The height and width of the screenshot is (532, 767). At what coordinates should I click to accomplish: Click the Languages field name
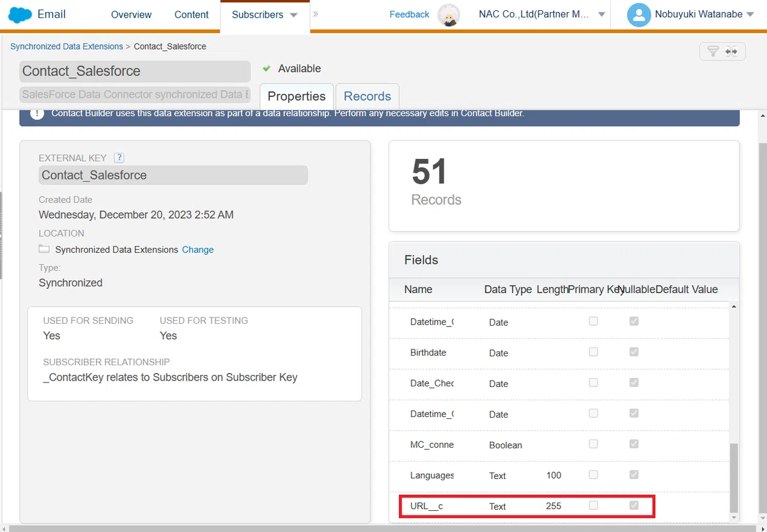(x=432, y=475)
